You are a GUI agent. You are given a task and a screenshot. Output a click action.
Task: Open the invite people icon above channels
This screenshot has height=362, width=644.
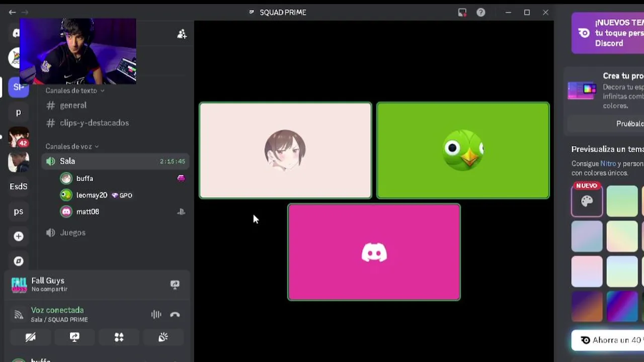182,34
